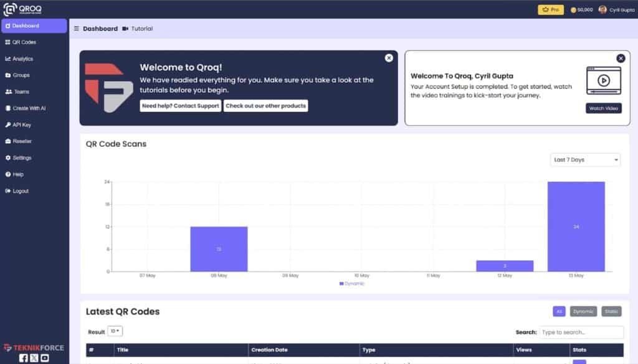Toggle the Dynamic legend item under the chart
Screen dimensions: 638x364
pos(352,283)
